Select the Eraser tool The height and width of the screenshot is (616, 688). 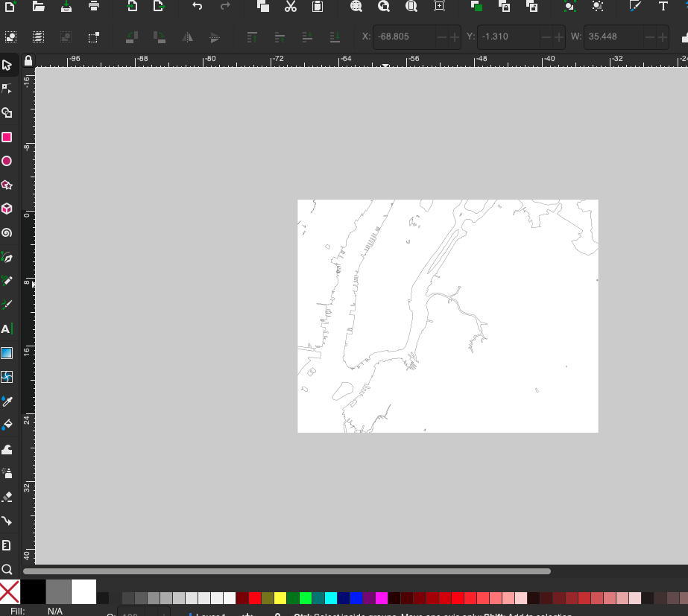click(7, 497)
